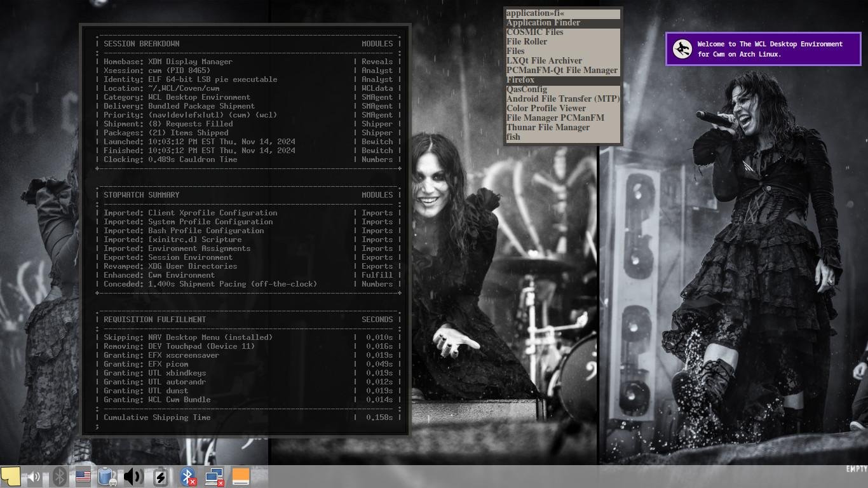Screen dimensions: 868x488
Task: Open the US flag keyboard layout indicator
Action: click(83, 477)
